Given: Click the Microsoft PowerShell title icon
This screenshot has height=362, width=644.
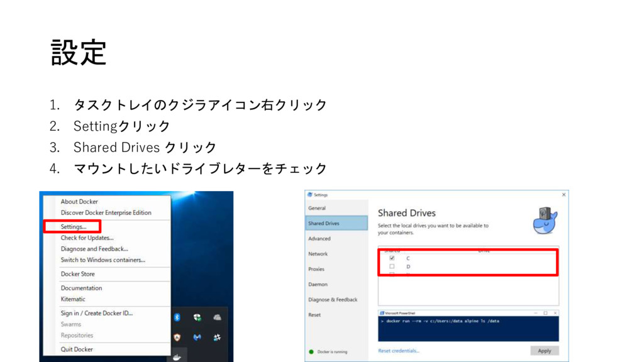Looking at the screenshot, I should (x=382, y=313).
